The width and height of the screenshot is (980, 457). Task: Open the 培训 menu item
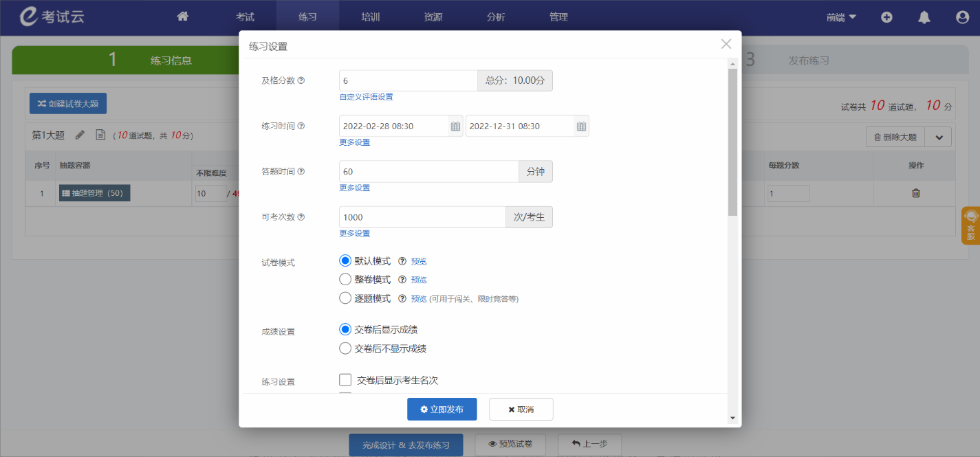click(371, 17)
